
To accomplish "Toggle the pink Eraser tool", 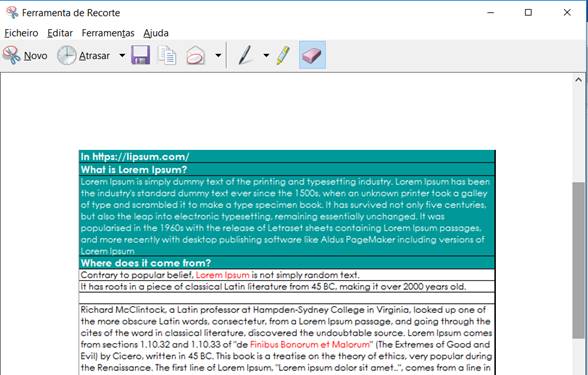I will (312, 55).
